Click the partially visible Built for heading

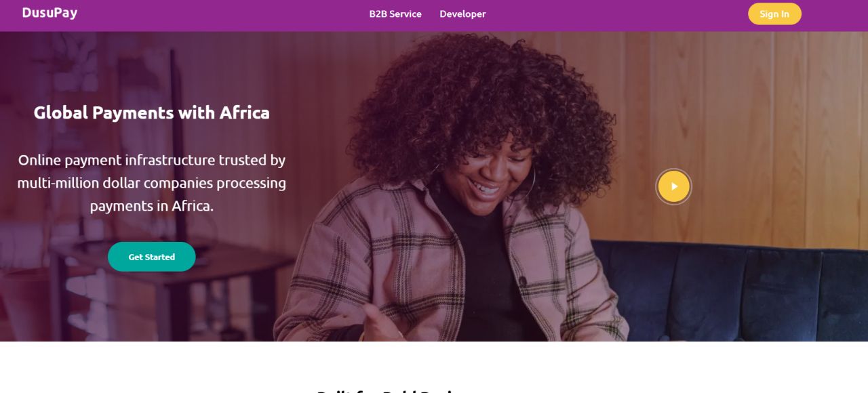pyautogui.click(x=390, y=390)
